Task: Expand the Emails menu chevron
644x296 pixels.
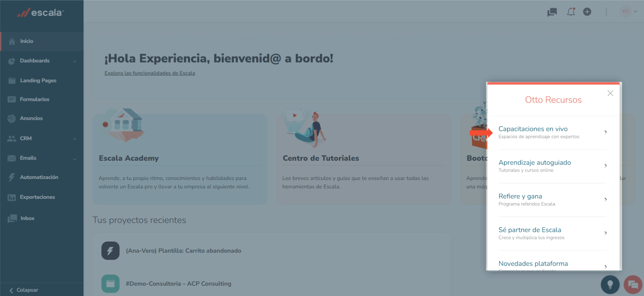Action: pos(75,159)
